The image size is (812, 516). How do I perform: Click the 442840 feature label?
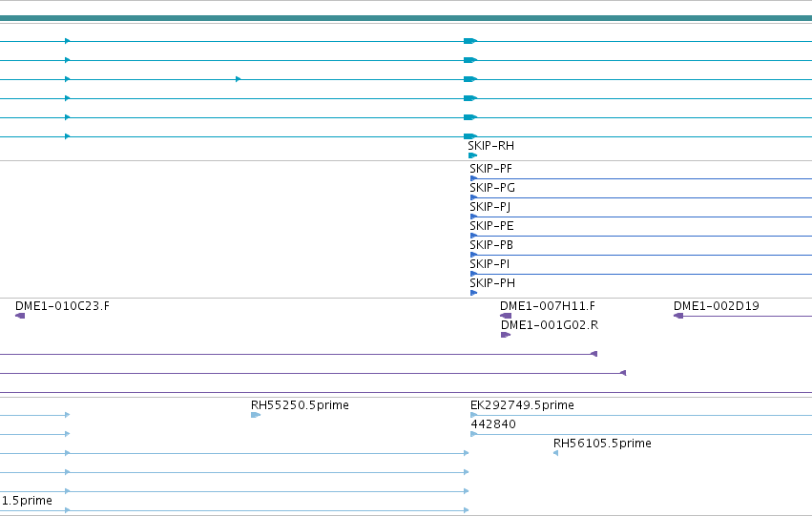coord(493,424)
